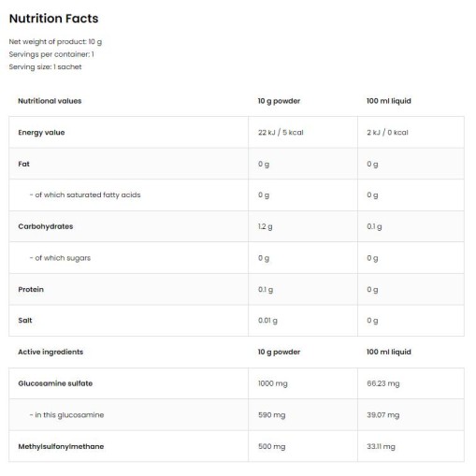Select the Energy value row label

41,133
